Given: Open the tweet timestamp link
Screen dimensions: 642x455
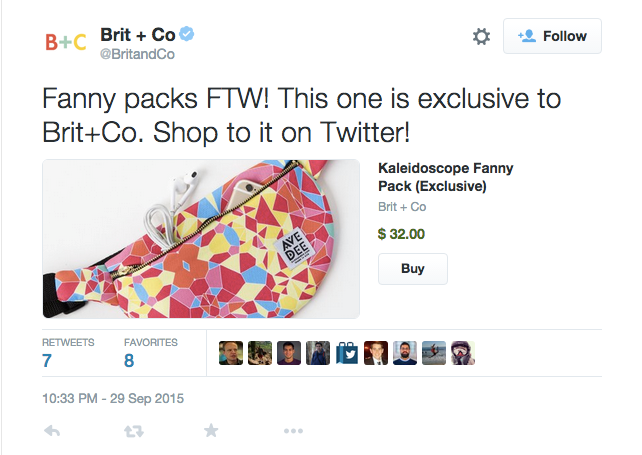Looking at the screenshot, I should pos(113,398).
